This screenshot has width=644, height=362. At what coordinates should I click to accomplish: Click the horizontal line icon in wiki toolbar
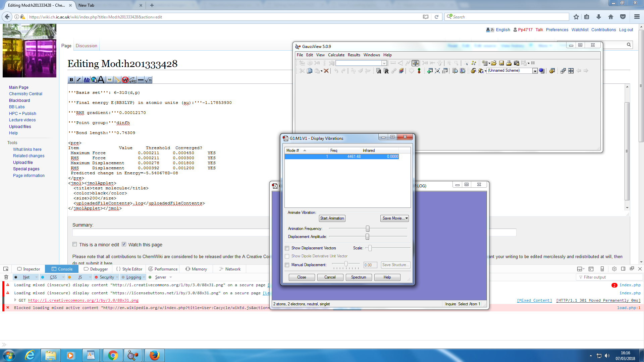141,80
